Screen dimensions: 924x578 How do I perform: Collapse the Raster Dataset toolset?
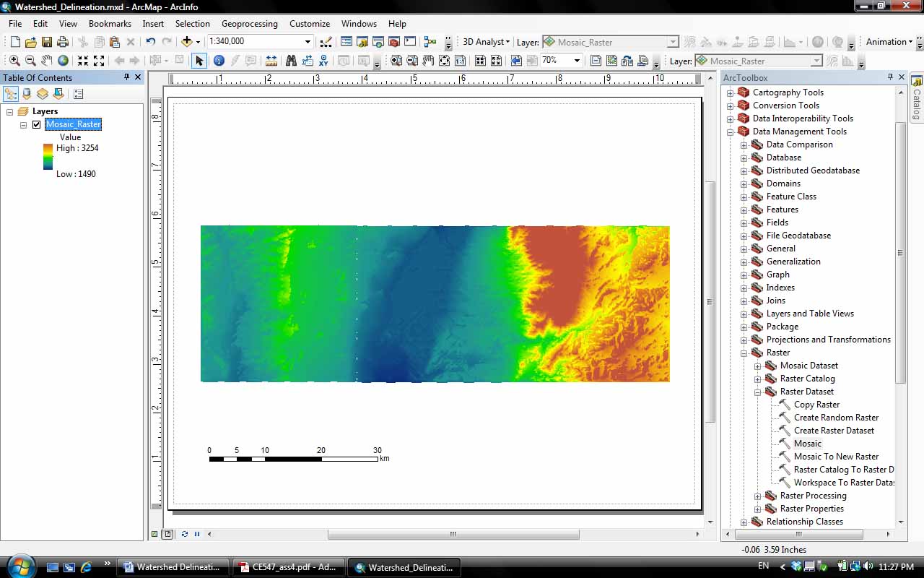click(x=757, y=392)
